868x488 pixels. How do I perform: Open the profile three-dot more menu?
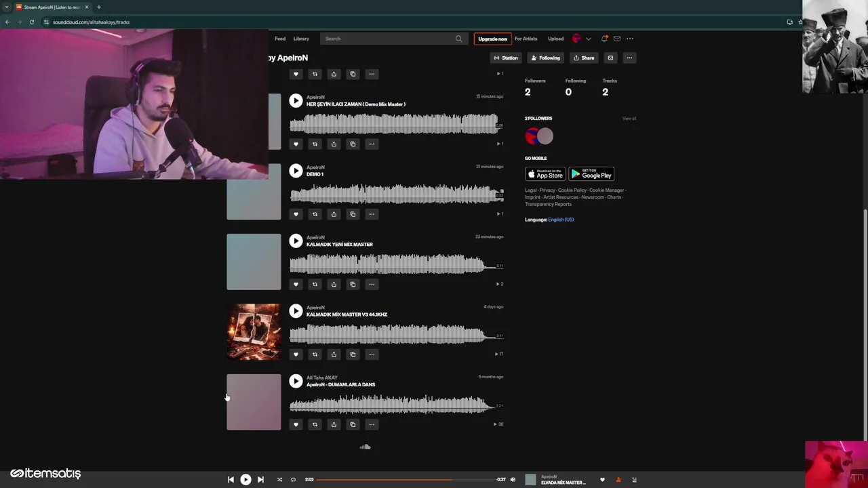click(x=629, y=58)
